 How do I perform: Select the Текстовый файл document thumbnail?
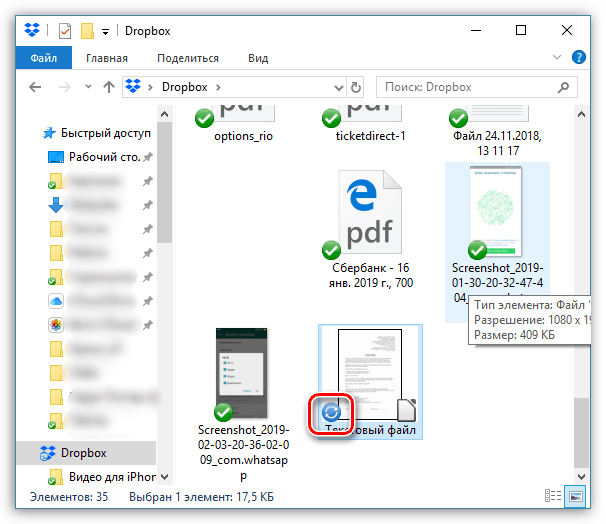pyautogui.click(x=370, y=374)
